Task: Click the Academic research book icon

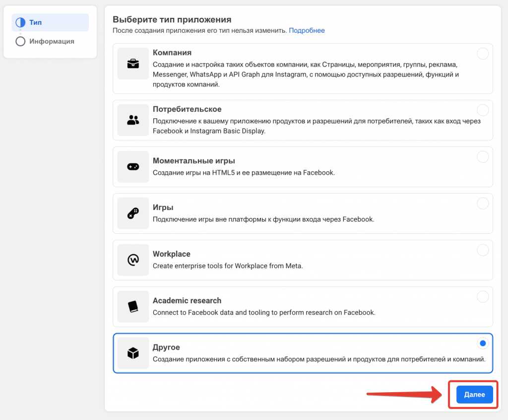Action: (x=133, y=306)
